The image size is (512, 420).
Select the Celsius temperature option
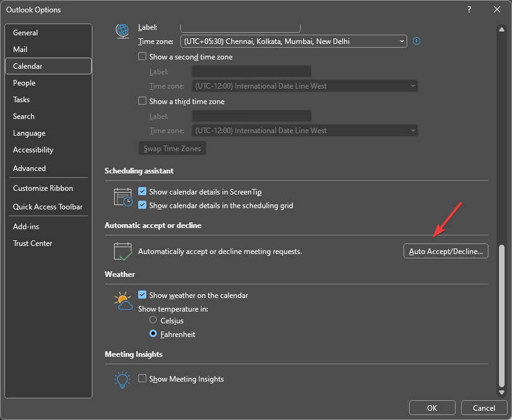click(153, 320)
